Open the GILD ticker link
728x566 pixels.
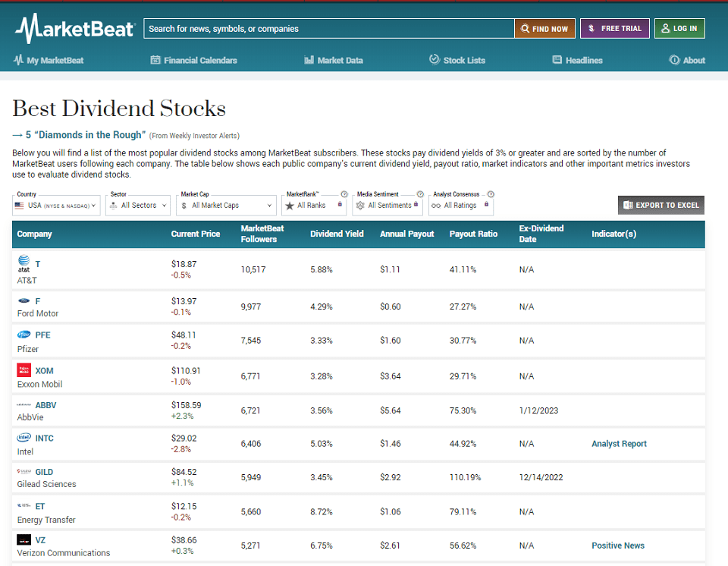44,472
